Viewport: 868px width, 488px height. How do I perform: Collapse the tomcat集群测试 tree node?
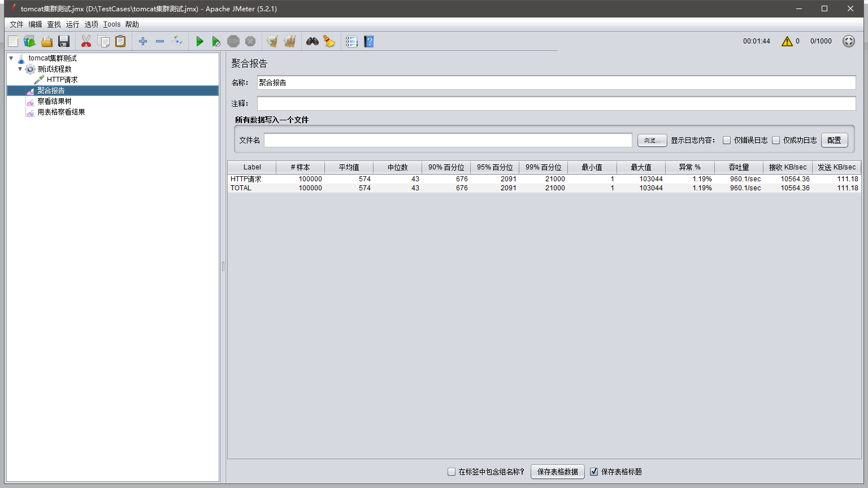[11, 58]
